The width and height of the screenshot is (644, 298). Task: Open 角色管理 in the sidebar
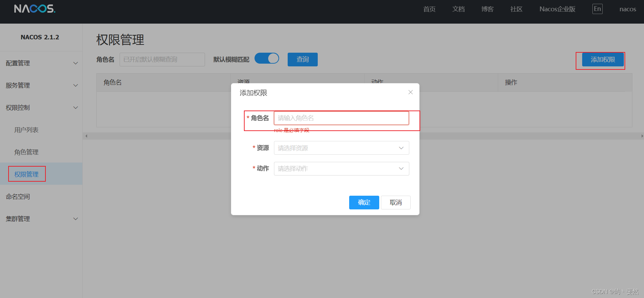click(x=26, y=152)
